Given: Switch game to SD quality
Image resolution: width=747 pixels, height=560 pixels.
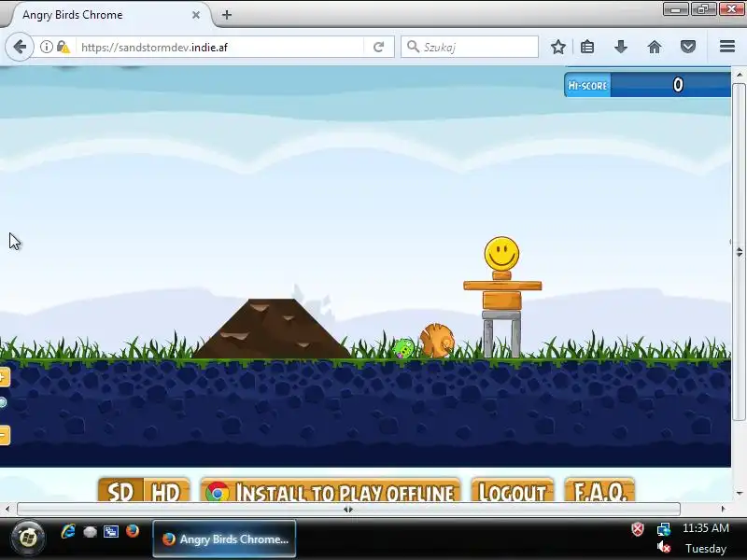Looking at the screenshot, I should coord(120,491).
